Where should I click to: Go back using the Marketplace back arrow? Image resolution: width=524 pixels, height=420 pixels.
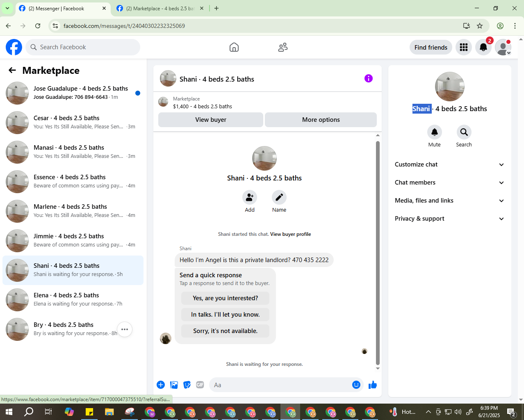click(x=12, y=71)
